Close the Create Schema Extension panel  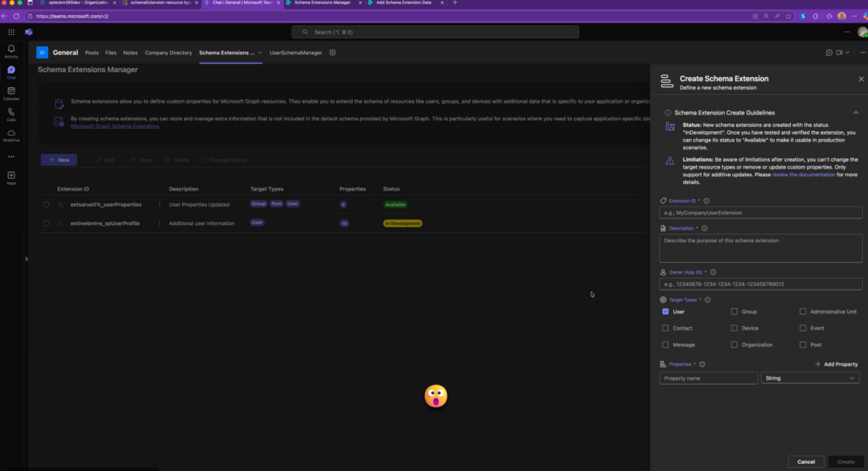pyautogui.click(x=861, y=79)
